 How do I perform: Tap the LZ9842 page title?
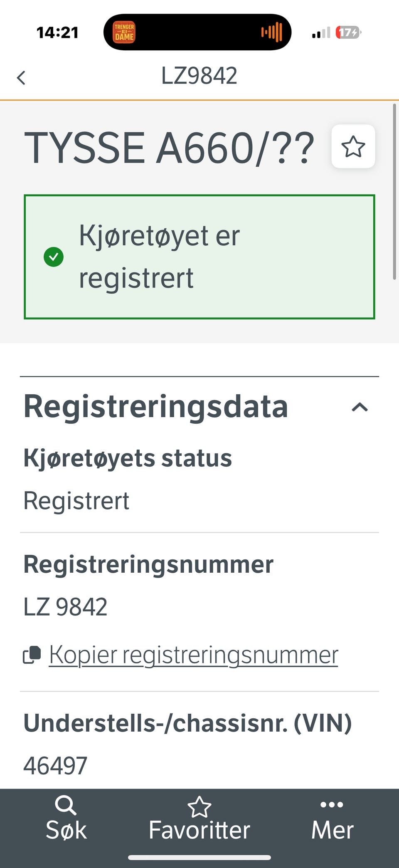coord(199,76)
